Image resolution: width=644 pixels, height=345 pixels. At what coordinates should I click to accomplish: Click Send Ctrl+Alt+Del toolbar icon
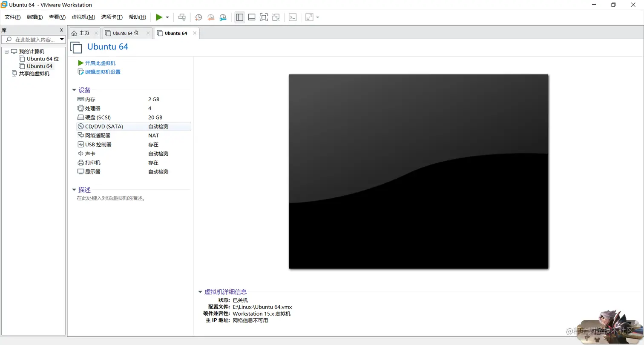[182, 17]
